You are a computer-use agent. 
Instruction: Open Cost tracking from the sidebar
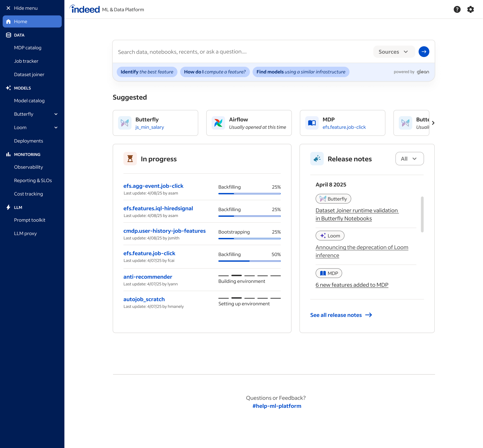(x=28, y=194)
